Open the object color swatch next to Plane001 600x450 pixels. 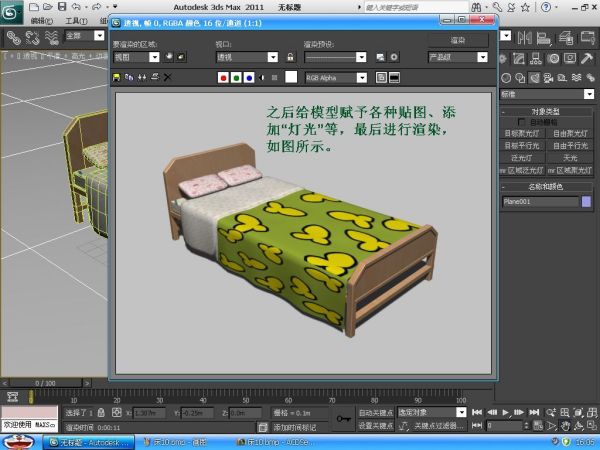586,202
